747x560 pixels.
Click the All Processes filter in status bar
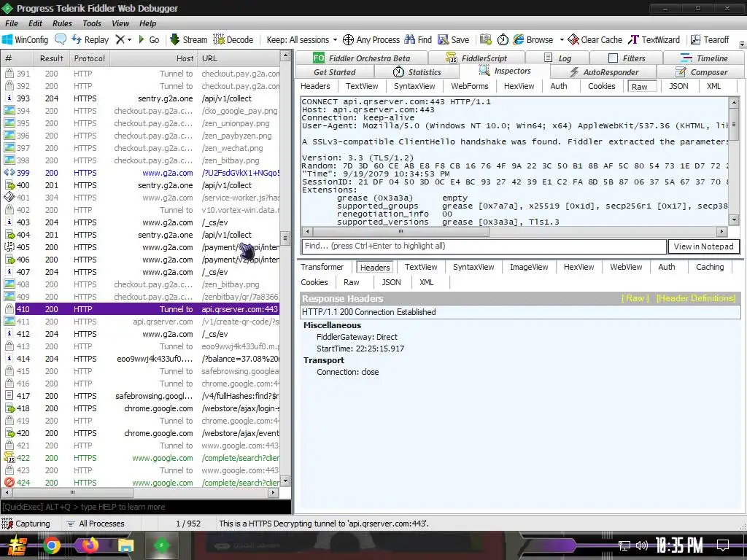(96, 524)
